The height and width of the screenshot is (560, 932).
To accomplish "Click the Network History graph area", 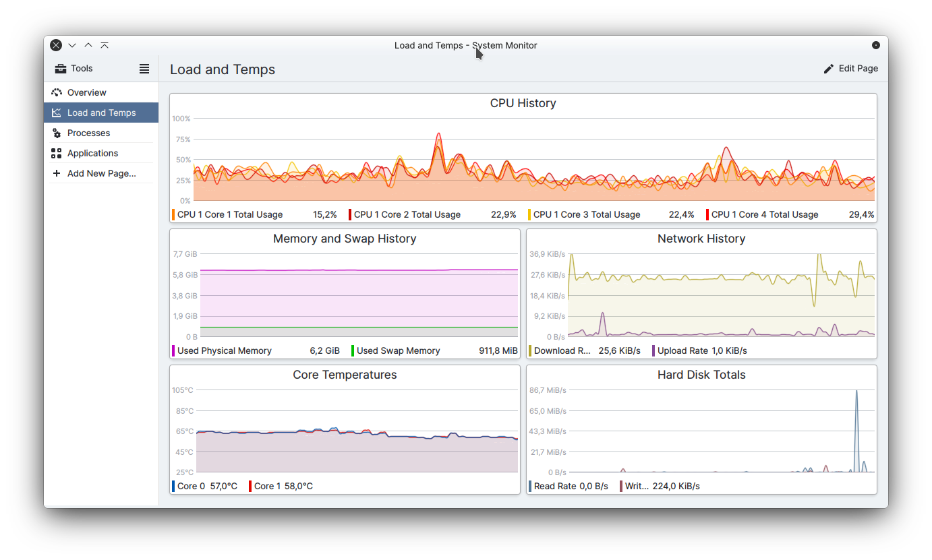I will [721, 295].
